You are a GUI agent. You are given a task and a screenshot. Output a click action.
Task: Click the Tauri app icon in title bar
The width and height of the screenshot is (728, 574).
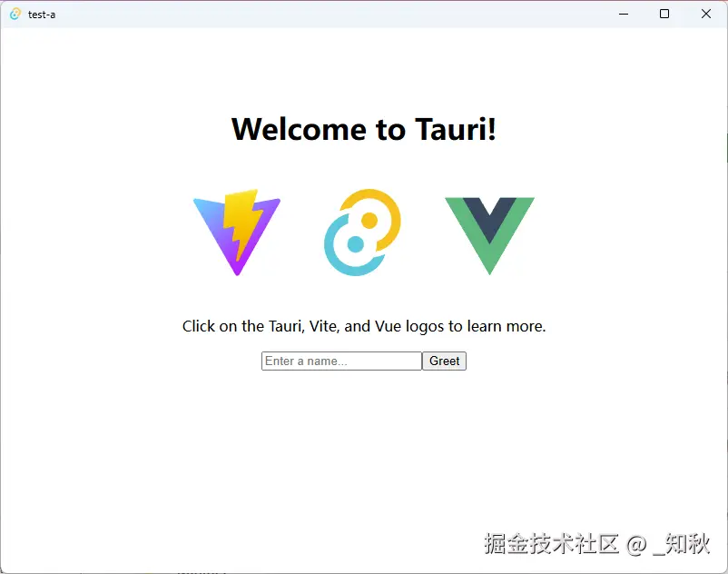tap(15, 14)
